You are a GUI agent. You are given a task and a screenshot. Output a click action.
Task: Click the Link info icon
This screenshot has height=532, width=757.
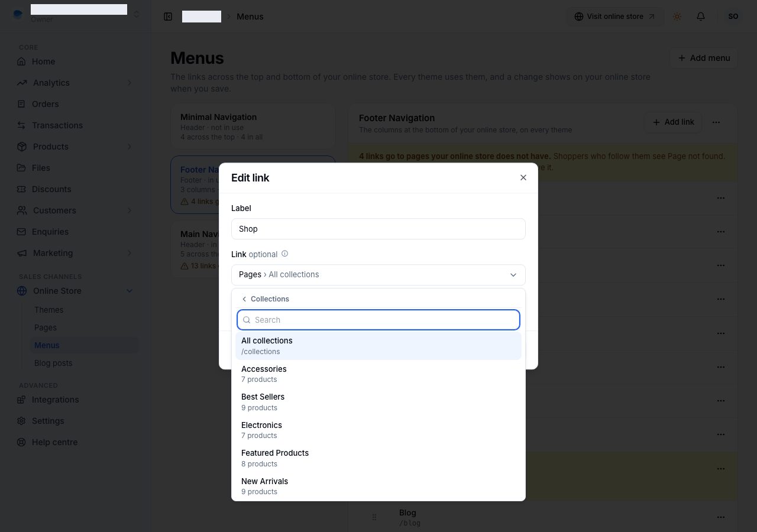click(x=284, y=254)
